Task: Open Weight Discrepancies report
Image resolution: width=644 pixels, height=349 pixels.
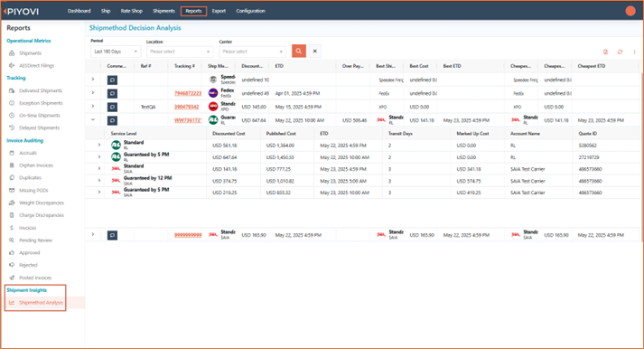Action: coord(41,203)
